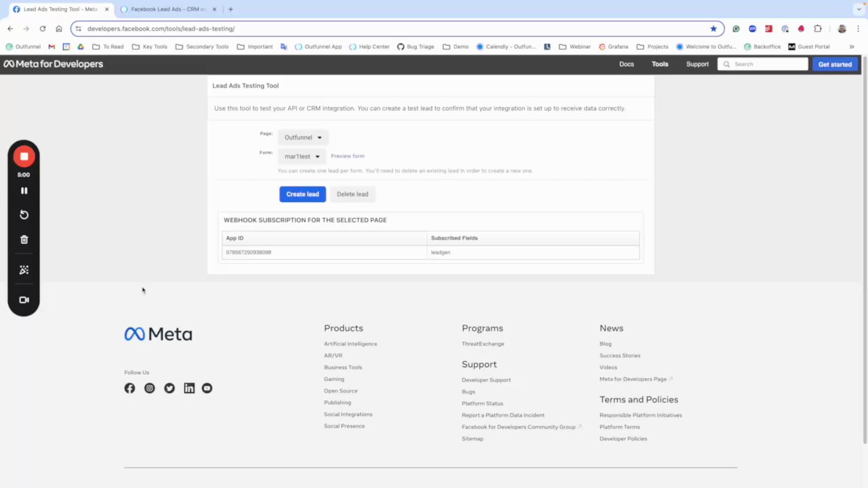Expand the To Read bookmarks folder

(x=108, y=47)
